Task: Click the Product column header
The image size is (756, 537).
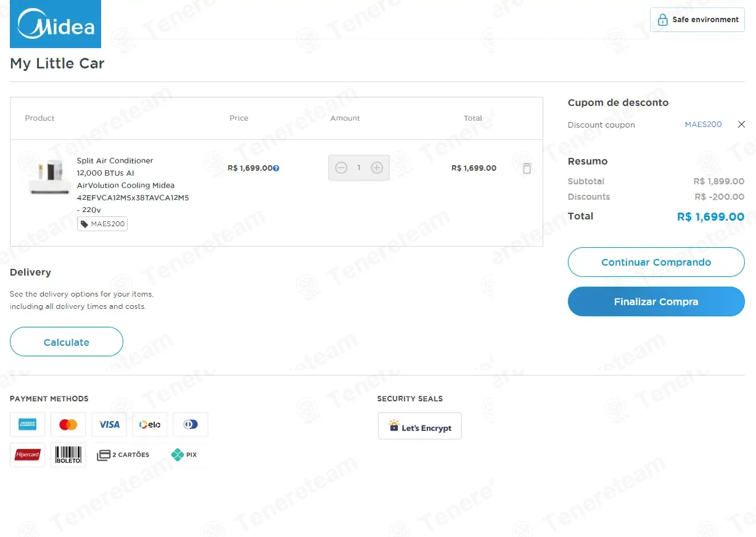Action: (x=40, y=118)
